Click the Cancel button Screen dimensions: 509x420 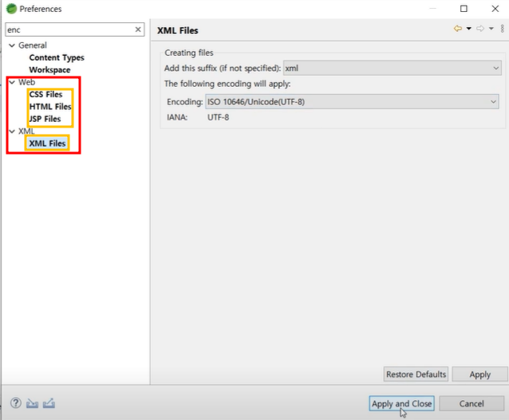click(x=472, y=403)
